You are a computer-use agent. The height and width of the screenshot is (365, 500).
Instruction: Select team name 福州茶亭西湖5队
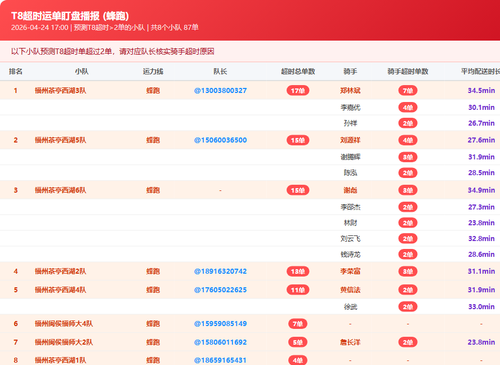pos(60,140)
